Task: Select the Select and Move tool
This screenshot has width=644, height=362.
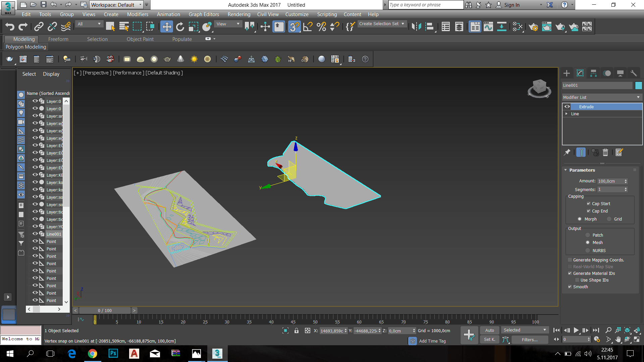Action: 166,27
